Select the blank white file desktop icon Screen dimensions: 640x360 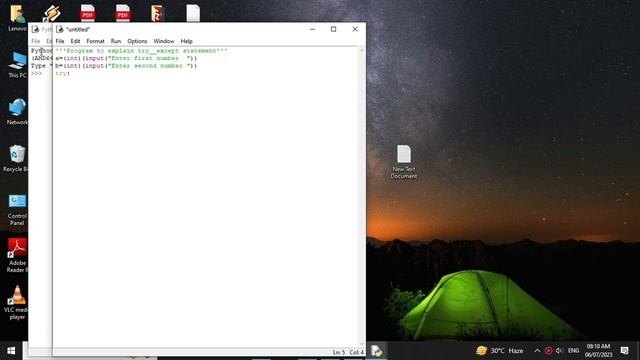pos(193,13)
